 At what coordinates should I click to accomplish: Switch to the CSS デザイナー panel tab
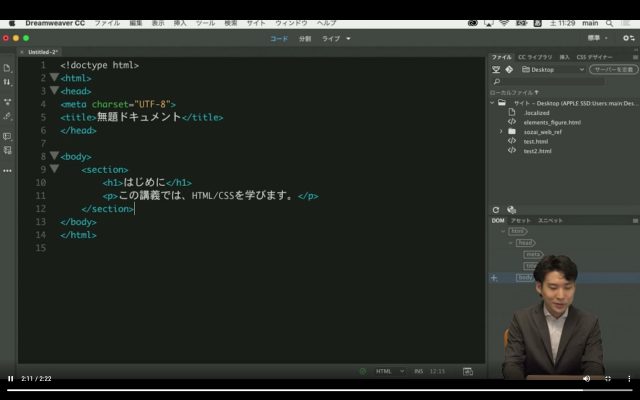pos(594,57)
